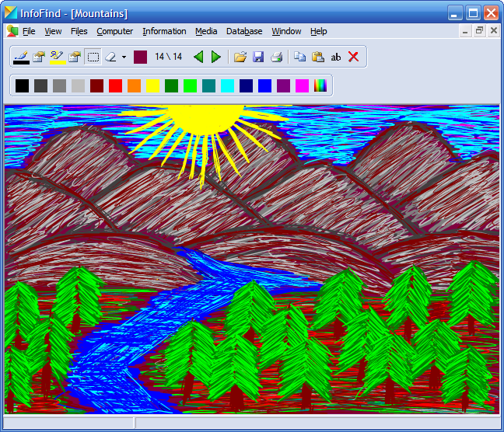Select the ab text tool
This screenshot has width=504, height=432.
(x=336, y=57)
